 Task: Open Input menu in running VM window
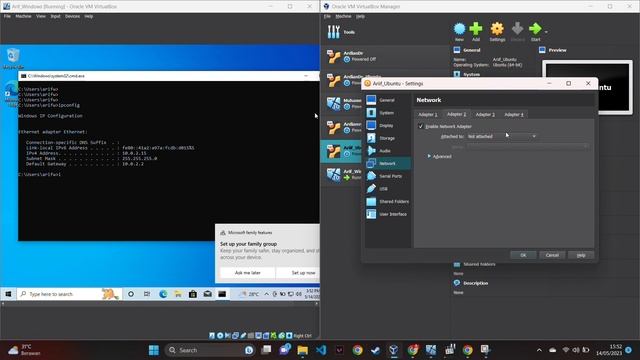pyautogui.click(x=56, y=16)
